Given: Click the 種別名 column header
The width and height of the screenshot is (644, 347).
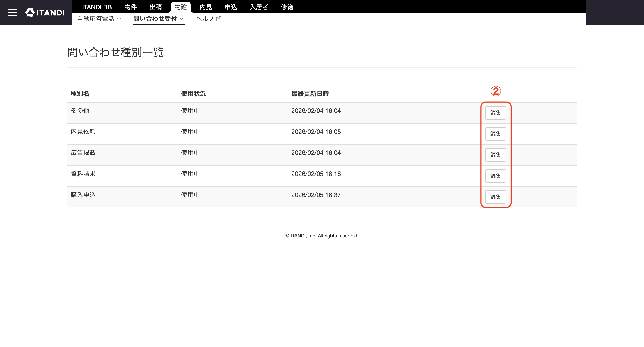Looking at the screenshot, I should pos(80,93).
